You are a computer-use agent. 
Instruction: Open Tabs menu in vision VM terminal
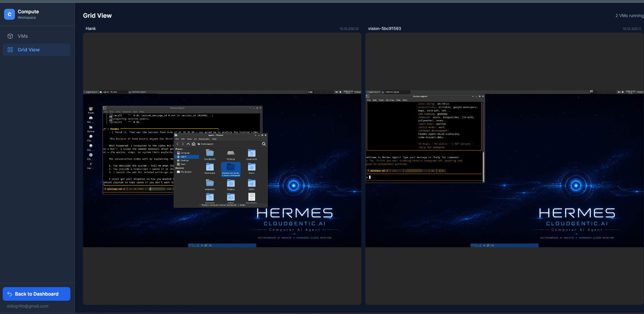(x=398, y=100)
